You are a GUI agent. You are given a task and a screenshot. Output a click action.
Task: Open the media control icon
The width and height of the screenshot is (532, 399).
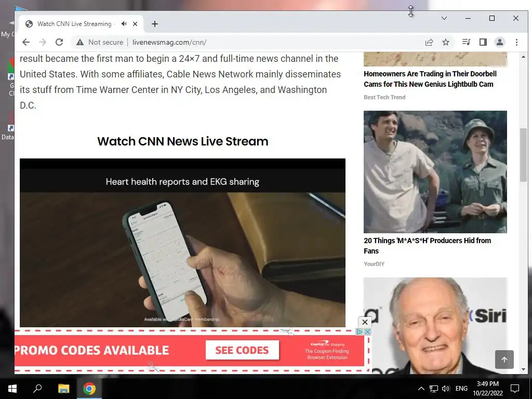click(466, 42)
